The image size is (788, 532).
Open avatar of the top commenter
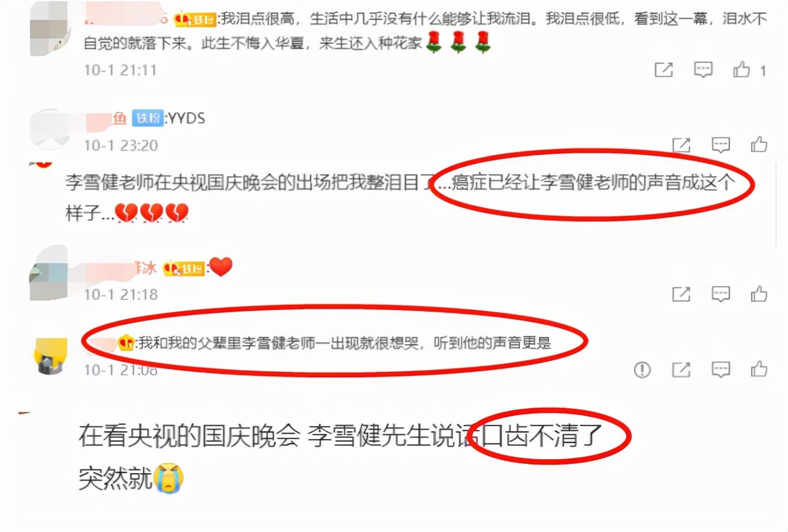pyautogui.click(x=49, y=29)
